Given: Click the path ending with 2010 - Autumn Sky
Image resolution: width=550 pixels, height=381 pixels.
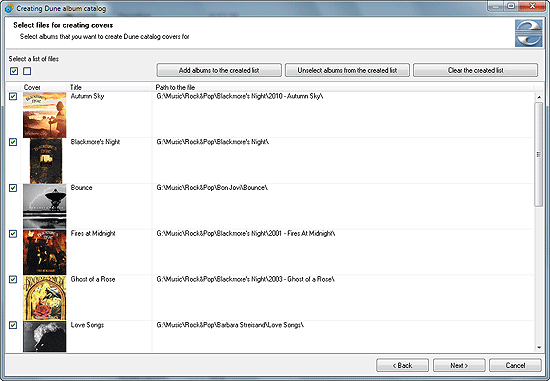Looking at the screenshot, I should click(x=240, y=96).
